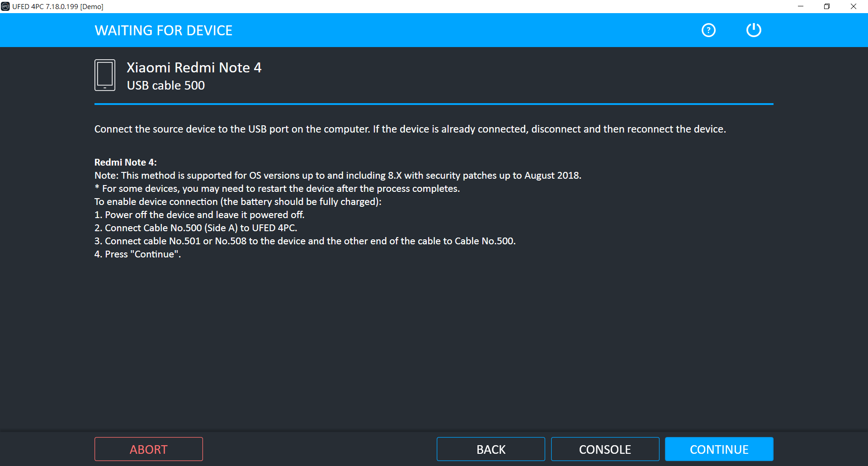Select the 'WAITING FOR DEVICE' heading

(x=164, y=30)
